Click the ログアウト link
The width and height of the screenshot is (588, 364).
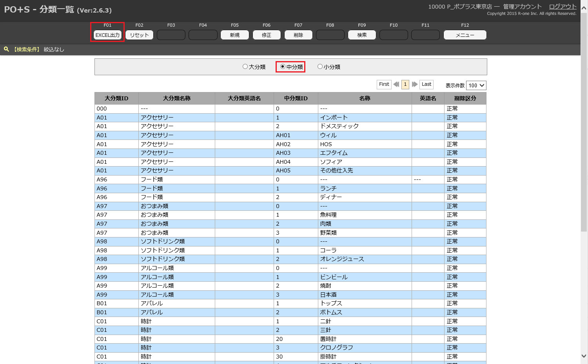tap(563, 7)
